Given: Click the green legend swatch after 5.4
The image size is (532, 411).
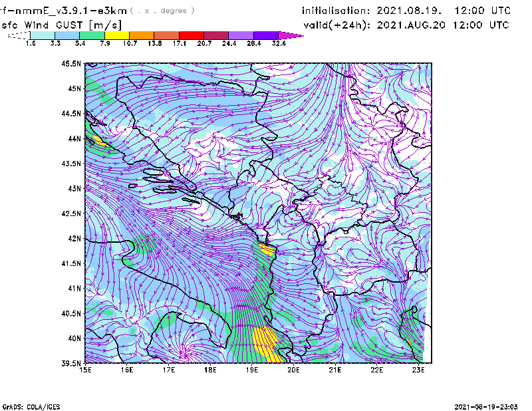Looking at the screenshot, I should [92, 35].
